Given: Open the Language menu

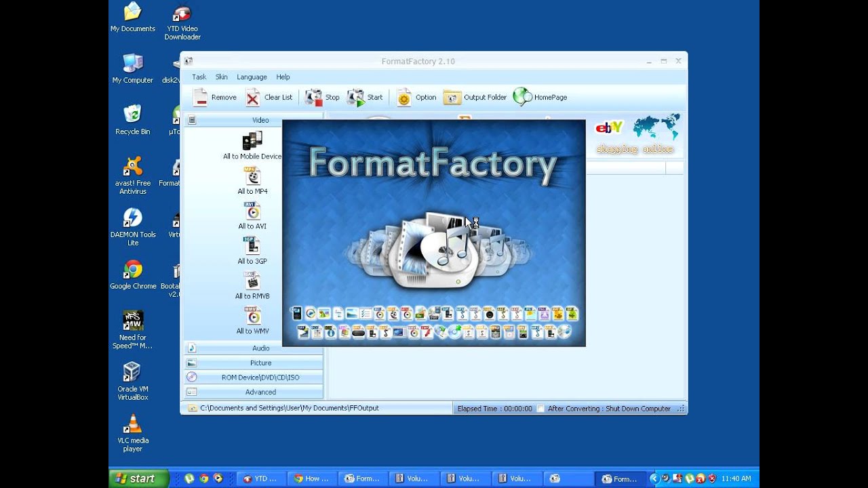Looking at the screenshot, I should click(x=252, y=77).
